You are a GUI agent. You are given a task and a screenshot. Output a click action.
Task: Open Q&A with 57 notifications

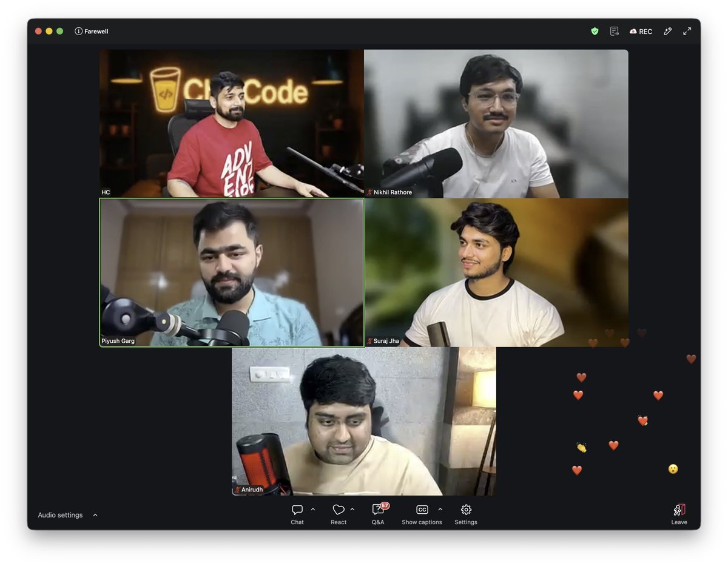(379, 514)
